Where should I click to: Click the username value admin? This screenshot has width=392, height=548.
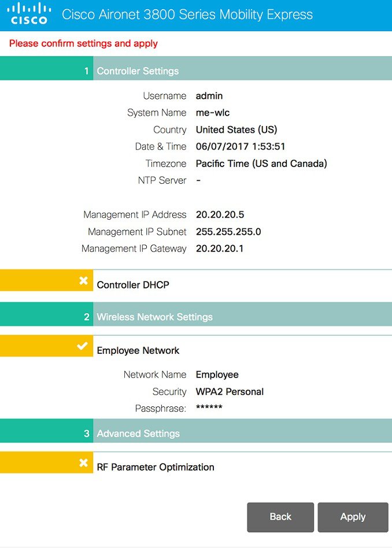click(x=209, y=96)
